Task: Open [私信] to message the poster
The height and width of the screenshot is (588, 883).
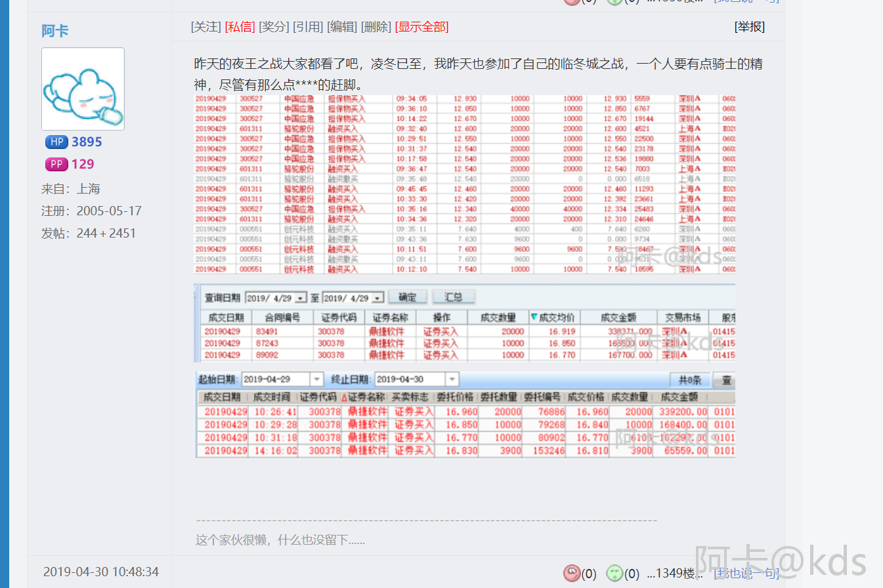Action: coord(240,27)
